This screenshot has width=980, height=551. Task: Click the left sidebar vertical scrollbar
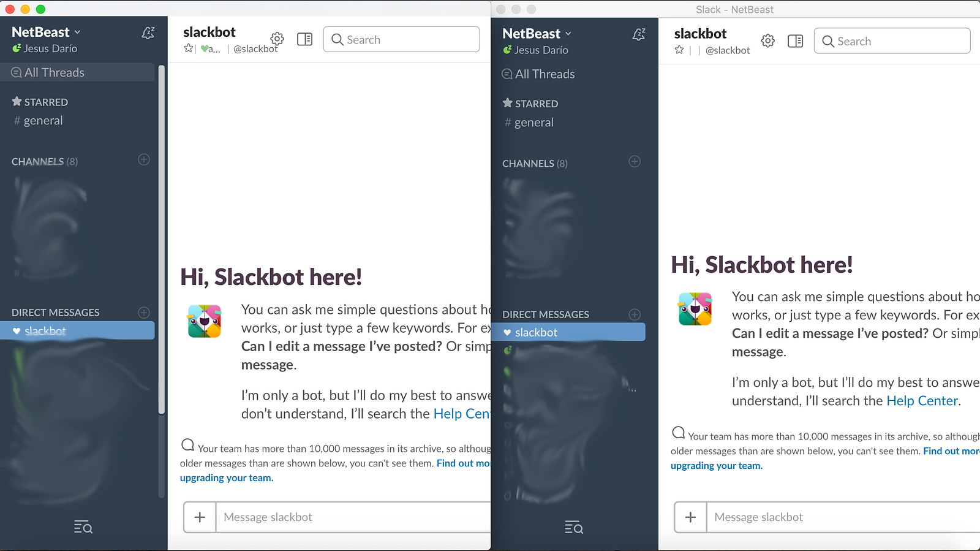(162, 239)
